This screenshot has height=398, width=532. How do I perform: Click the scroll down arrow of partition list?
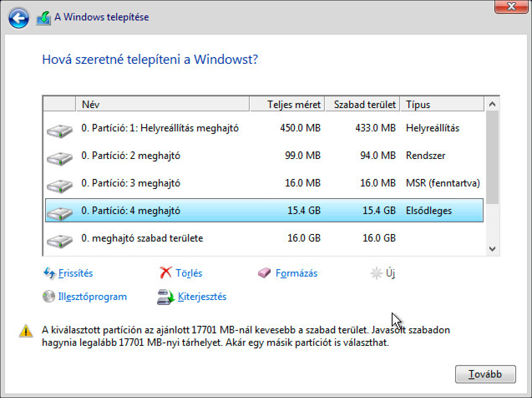point(492,249)
